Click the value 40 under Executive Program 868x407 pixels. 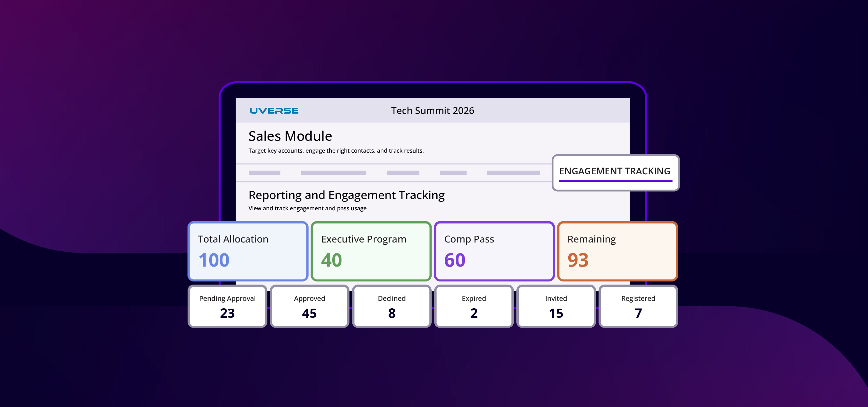[332, 260]
